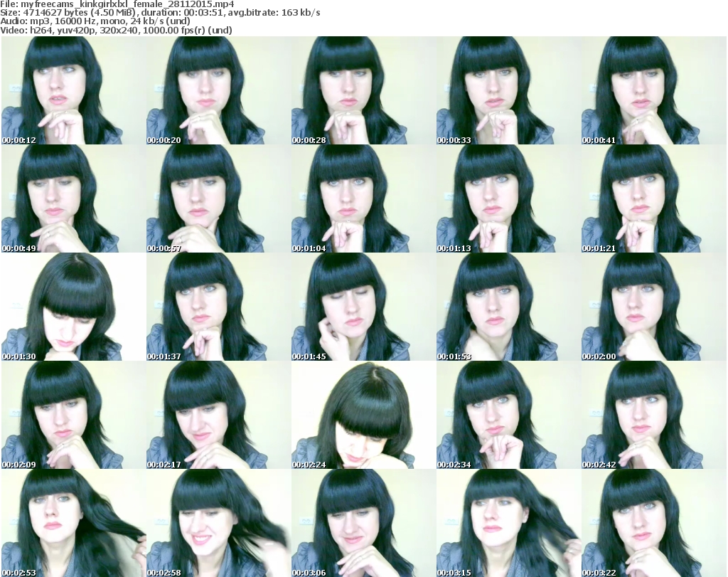
Task: Click the 'Video: h264, yuv420p' line
Action: click(116, 30)
